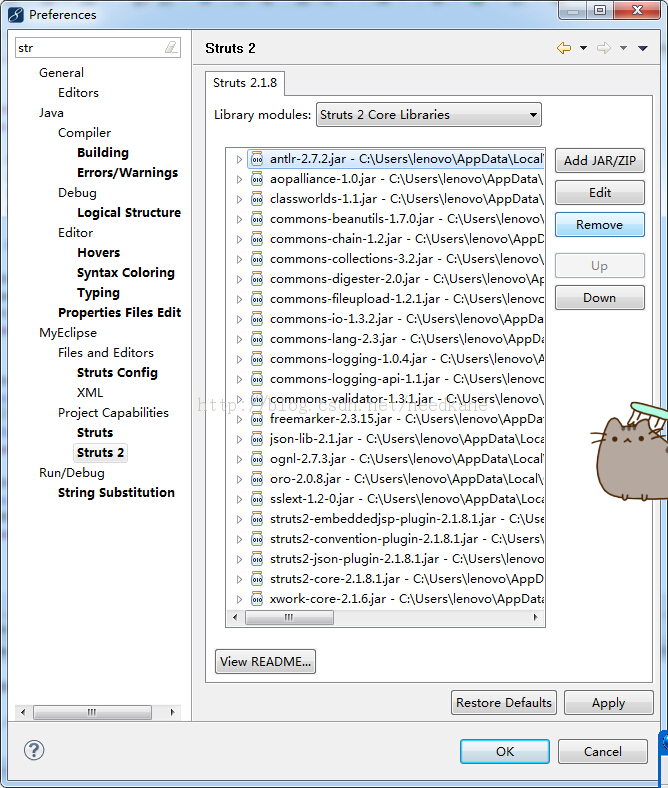The height and width of the screenshot is (788, 668).
Task: Click the tree panel horizontal scrollbar thumb
Action: pos(92,712)
